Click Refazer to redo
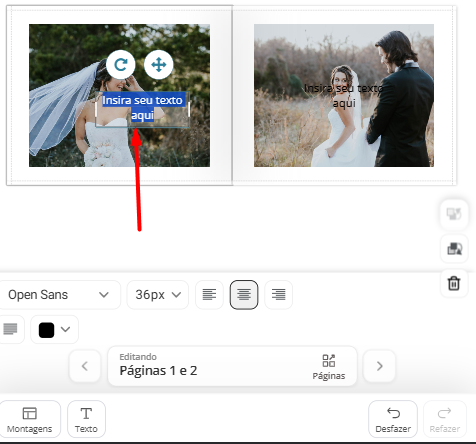The image size is (476, 444). click(x=445, y=419)
